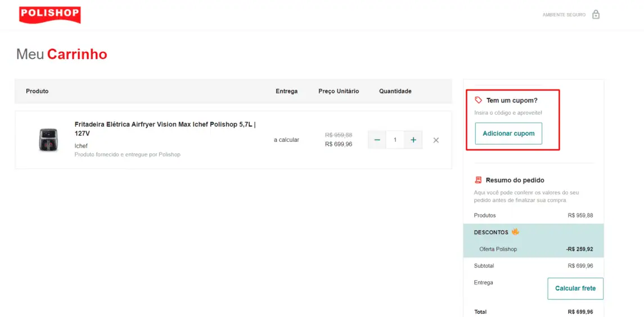Screen dimensions: 644x317
Task: Click the Produto column header
Action: (x=37, y=91)
